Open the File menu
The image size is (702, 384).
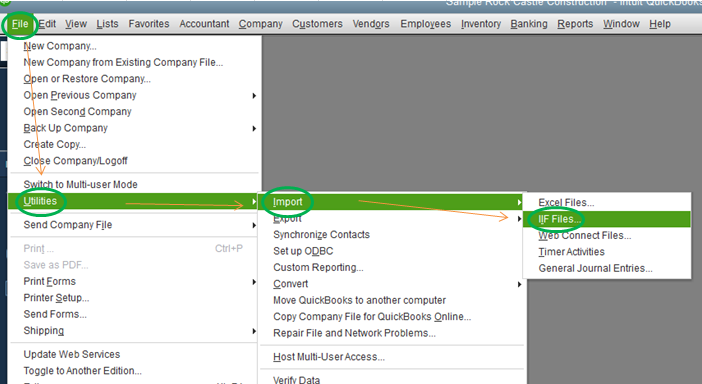point(20,24)
